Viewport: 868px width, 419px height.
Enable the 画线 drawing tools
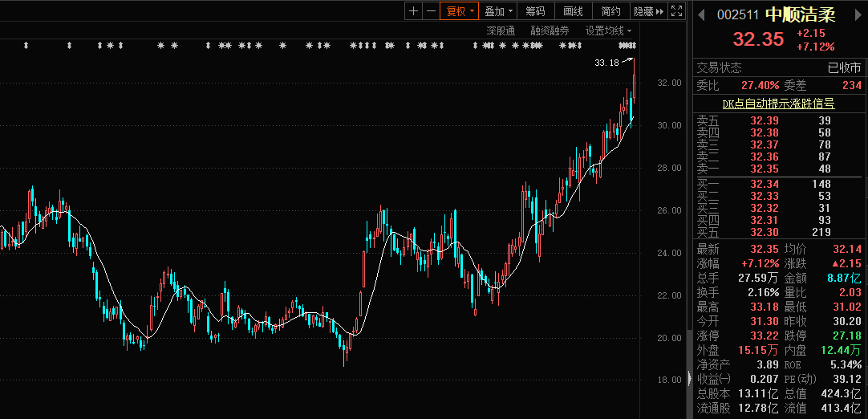pos(573,10)
